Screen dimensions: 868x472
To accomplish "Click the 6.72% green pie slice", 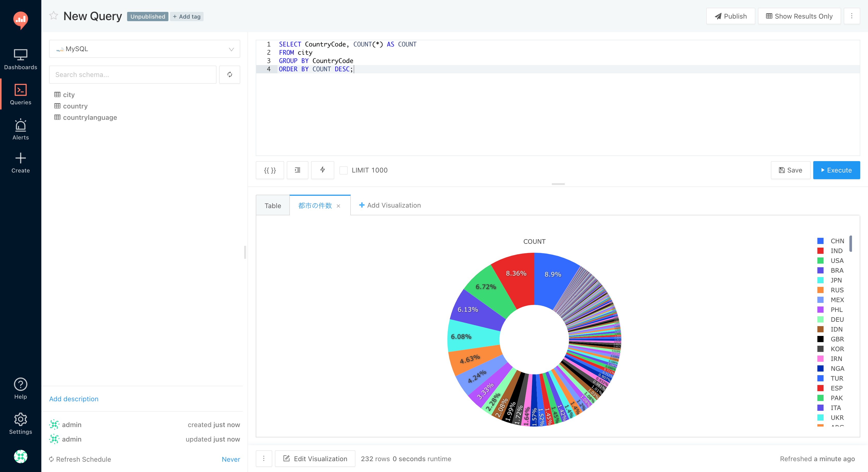I will click(486, 287).
